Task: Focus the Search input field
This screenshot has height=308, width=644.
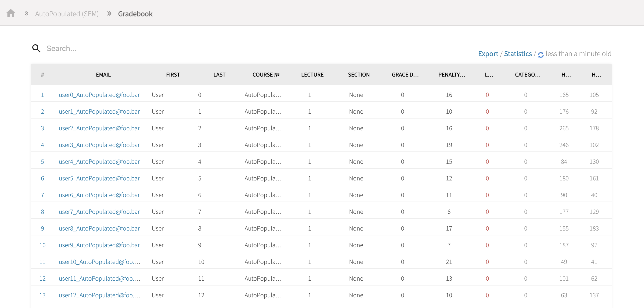Action: click(x=134, y=49)
